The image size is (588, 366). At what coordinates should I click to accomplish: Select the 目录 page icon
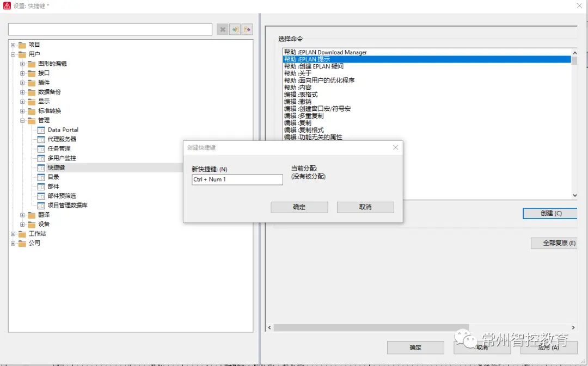pyautogui.click(x=41, y=177)
